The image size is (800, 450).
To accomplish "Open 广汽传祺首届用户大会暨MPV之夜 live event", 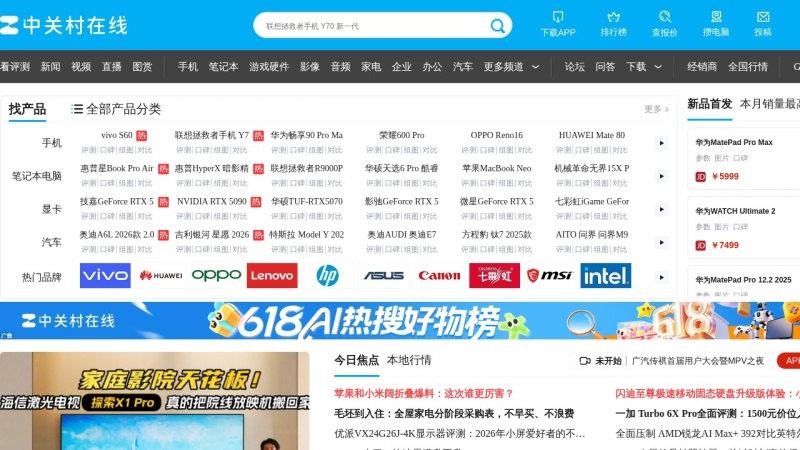I will [x=697, y=361].
